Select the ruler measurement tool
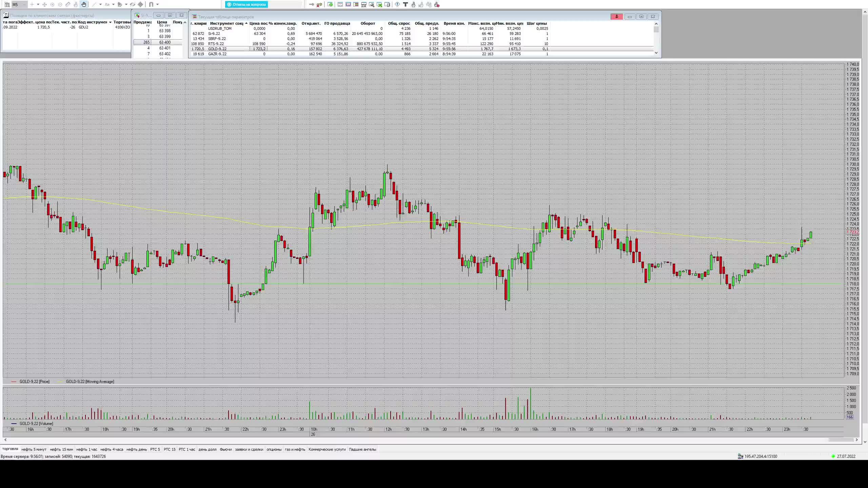 click(68, 4)
